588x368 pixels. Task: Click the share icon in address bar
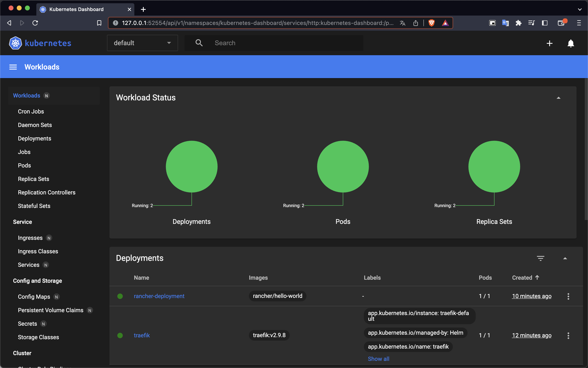pyautogui.click(x=416, y=23)
